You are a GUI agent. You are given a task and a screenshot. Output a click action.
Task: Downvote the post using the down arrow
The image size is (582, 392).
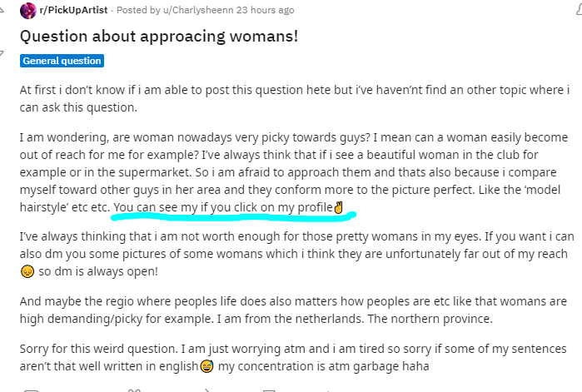click(x=1, y=54)
